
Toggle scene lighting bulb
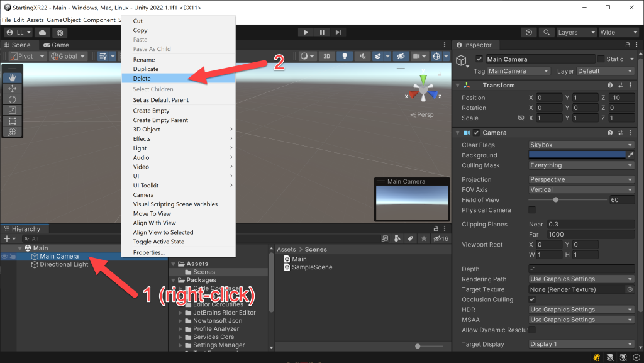345,56
